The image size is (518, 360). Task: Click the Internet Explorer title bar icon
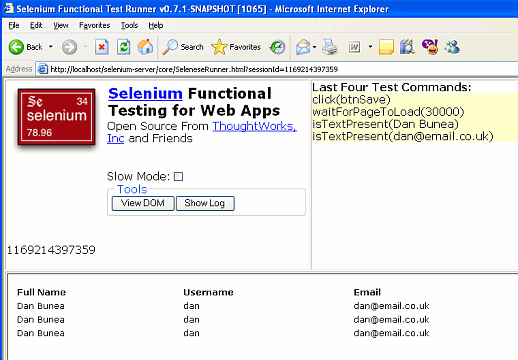coord(9,8)
